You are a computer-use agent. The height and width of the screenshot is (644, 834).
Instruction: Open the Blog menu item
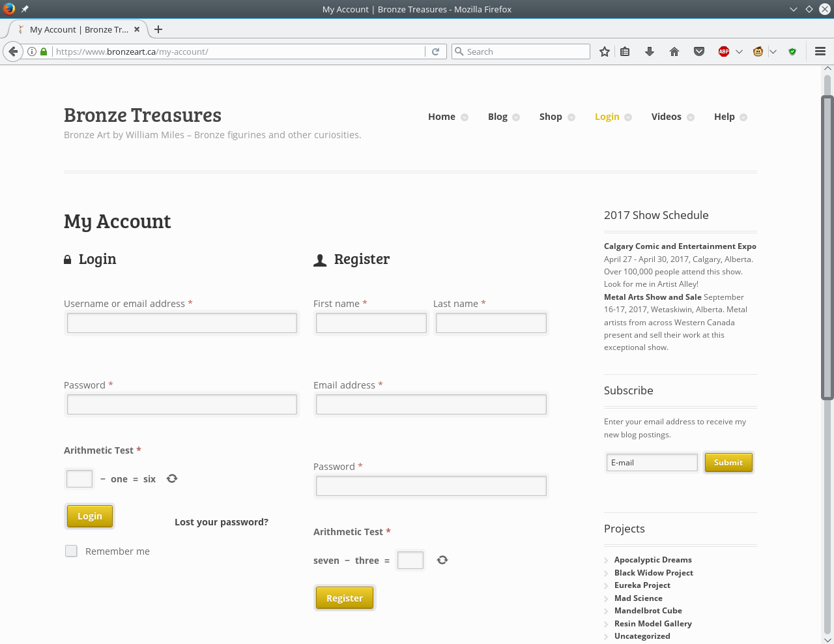pos(497,117)
